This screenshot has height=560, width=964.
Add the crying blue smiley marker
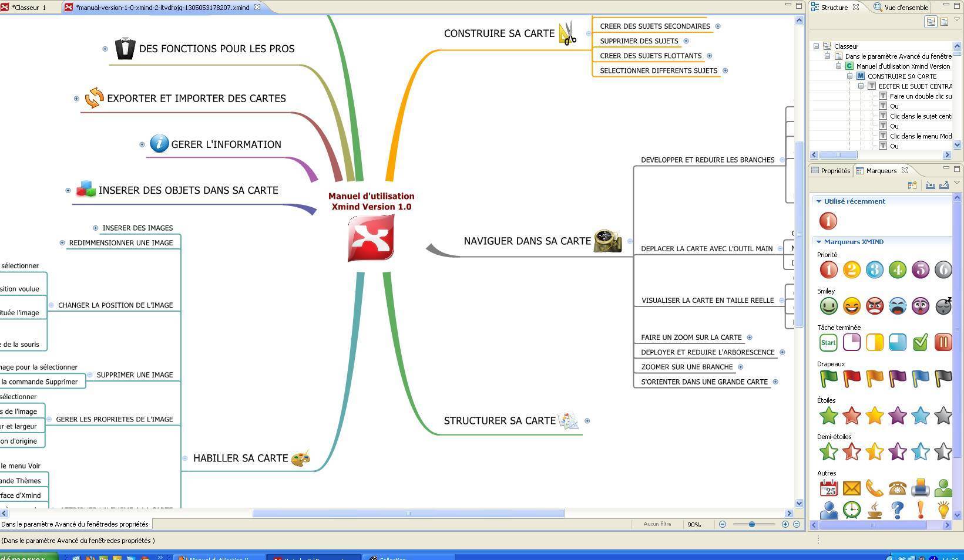coord(897,306)
